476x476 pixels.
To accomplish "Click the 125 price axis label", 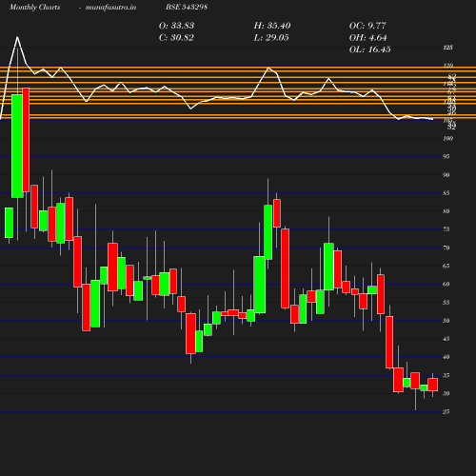I will (447, 48).
